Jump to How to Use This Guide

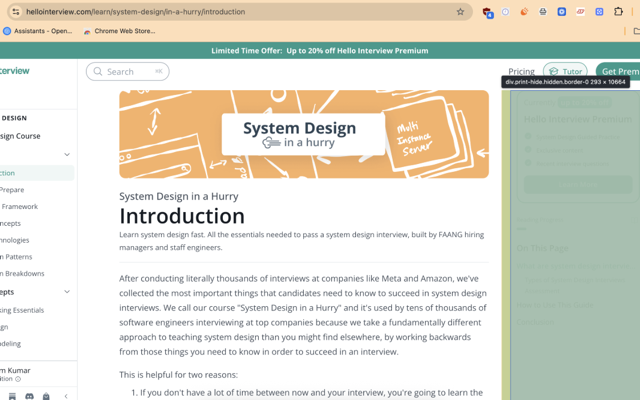click(555, 305)
